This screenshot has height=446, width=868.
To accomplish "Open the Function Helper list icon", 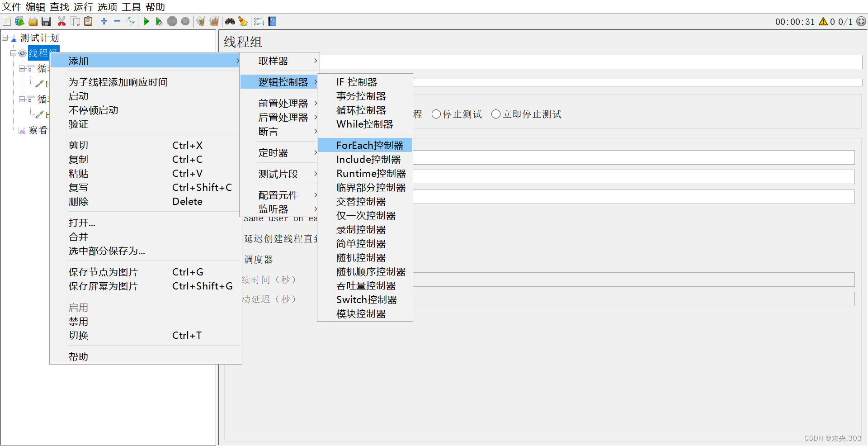I will (259, 21).
